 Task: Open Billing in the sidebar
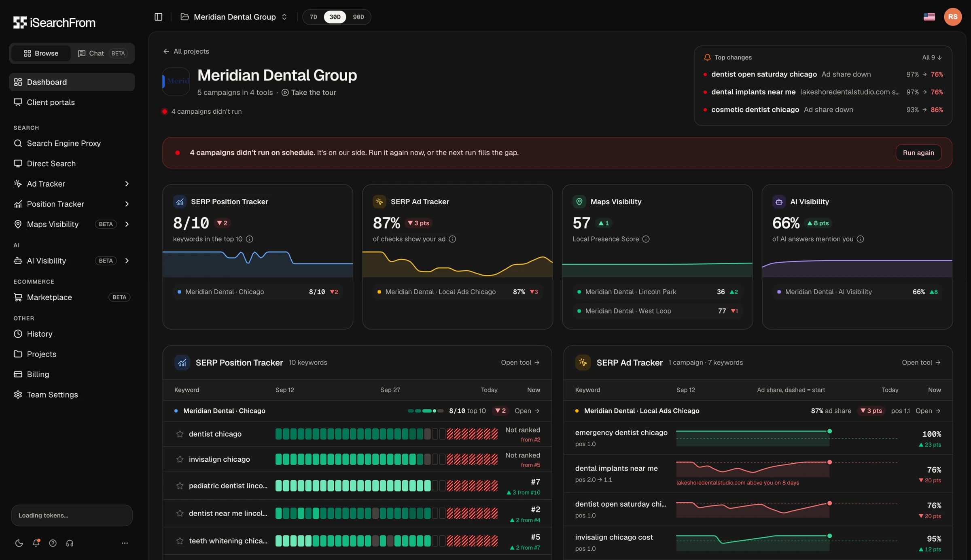click(72, 374)
